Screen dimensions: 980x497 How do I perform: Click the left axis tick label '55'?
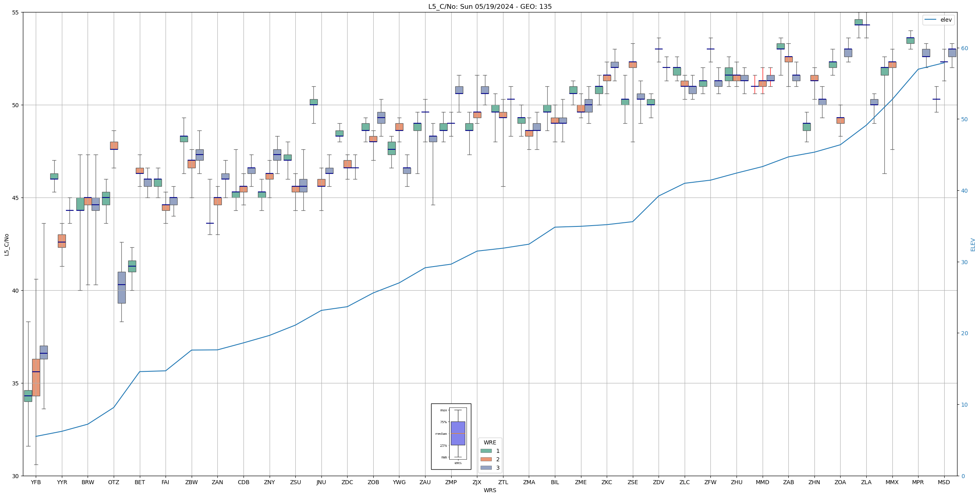[16, 12]
